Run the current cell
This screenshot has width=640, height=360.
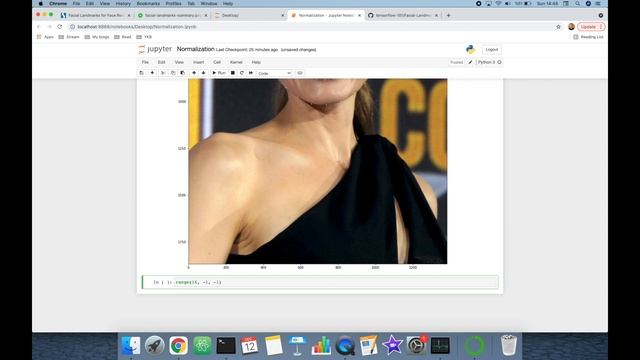coord(219,73)
